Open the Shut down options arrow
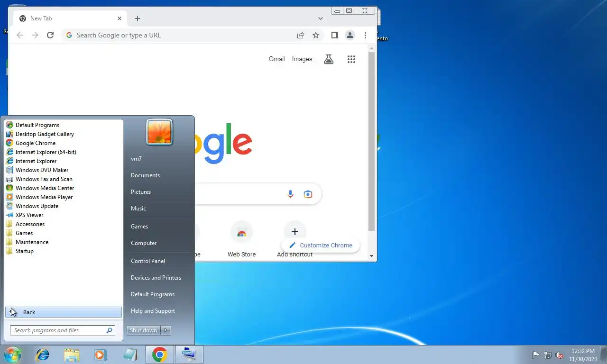Viewport: 607px width, 364px height. 166,330
